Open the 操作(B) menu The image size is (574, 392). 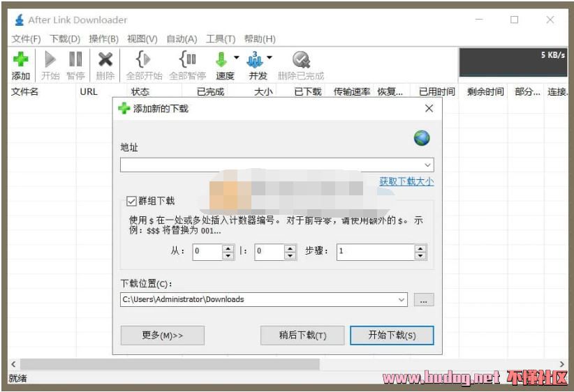tap(103, 39)
